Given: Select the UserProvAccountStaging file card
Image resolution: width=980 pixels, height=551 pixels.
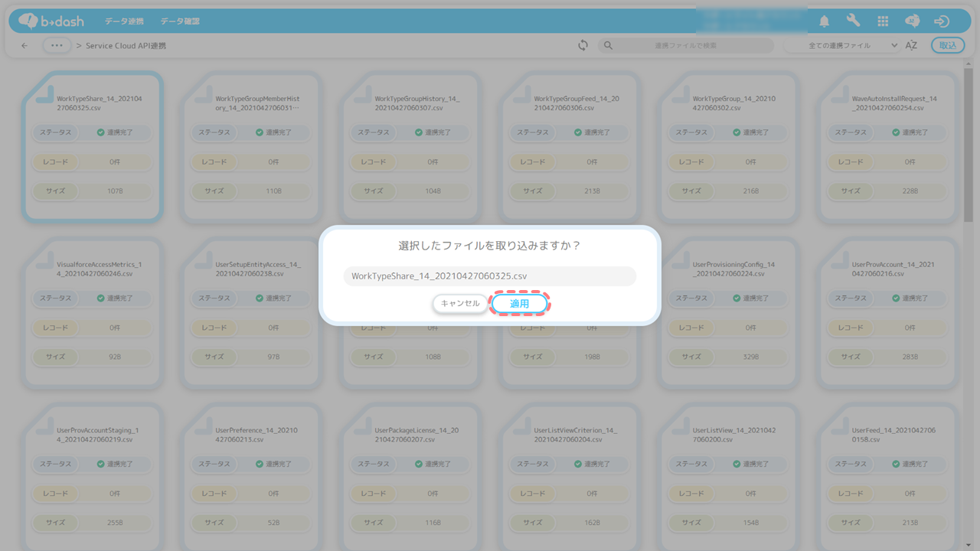Looking at the screenshot, I should tap(93, 478).
